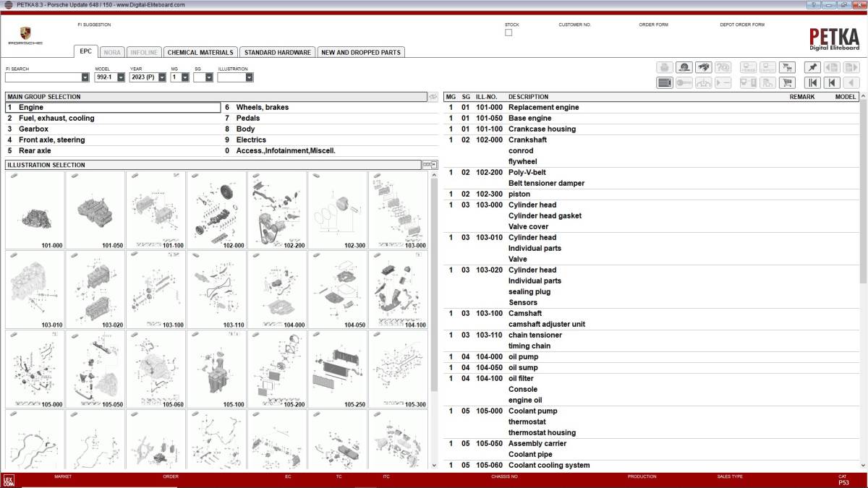Click the previous-record arrow with single bar

coord(832,82)
